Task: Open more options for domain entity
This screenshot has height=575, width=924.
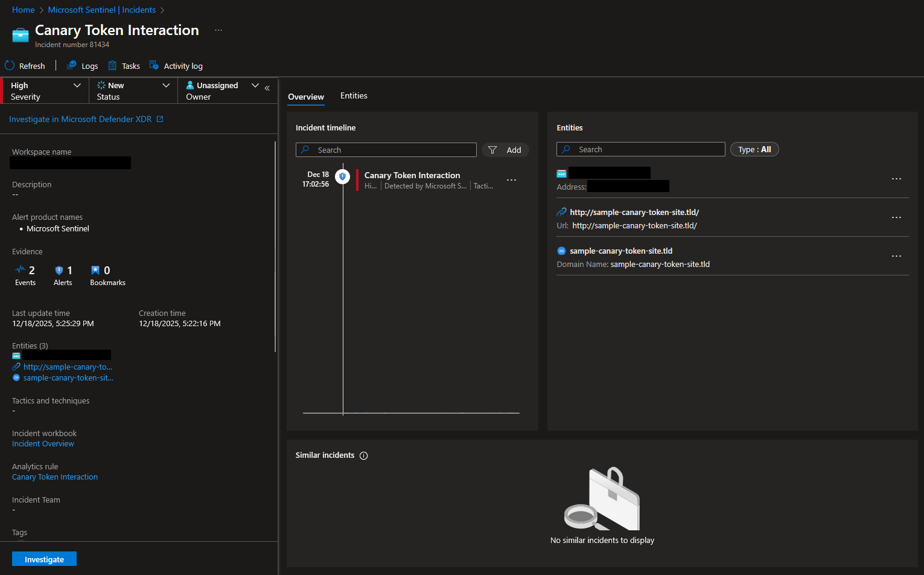Action: point(896,256)
